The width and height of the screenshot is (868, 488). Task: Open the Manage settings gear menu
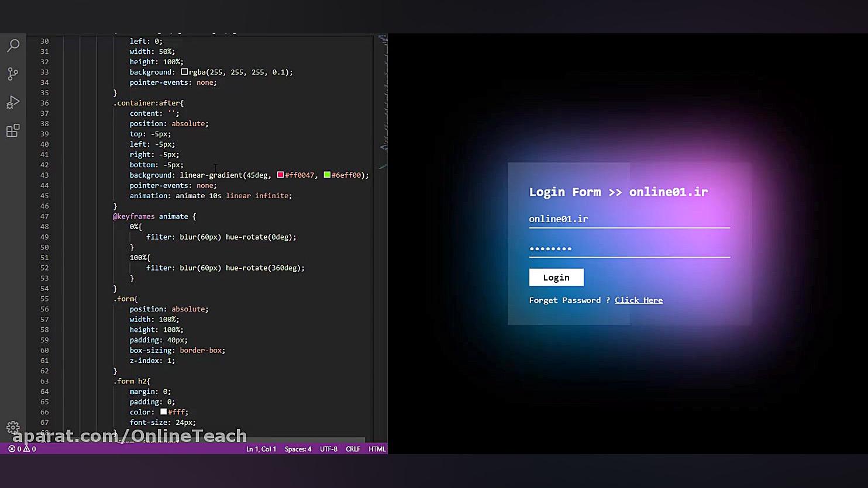13,428
